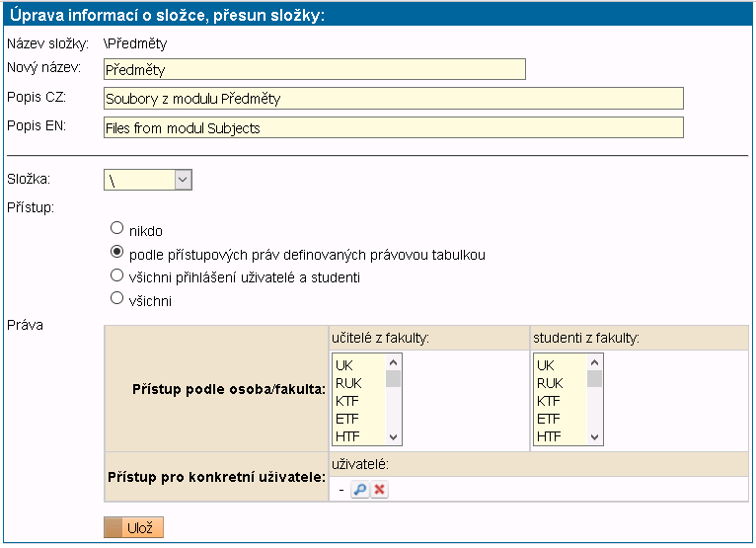Choose 'všichni přihlášení uživatelé a studenti' radio

coord(117,276)
